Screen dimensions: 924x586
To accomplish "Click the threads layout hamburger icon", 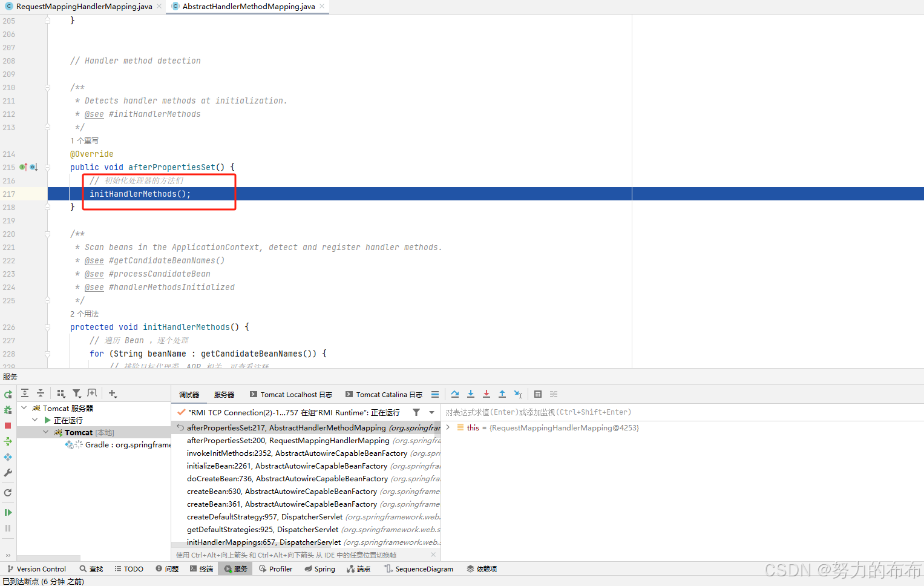I will 435,394.
